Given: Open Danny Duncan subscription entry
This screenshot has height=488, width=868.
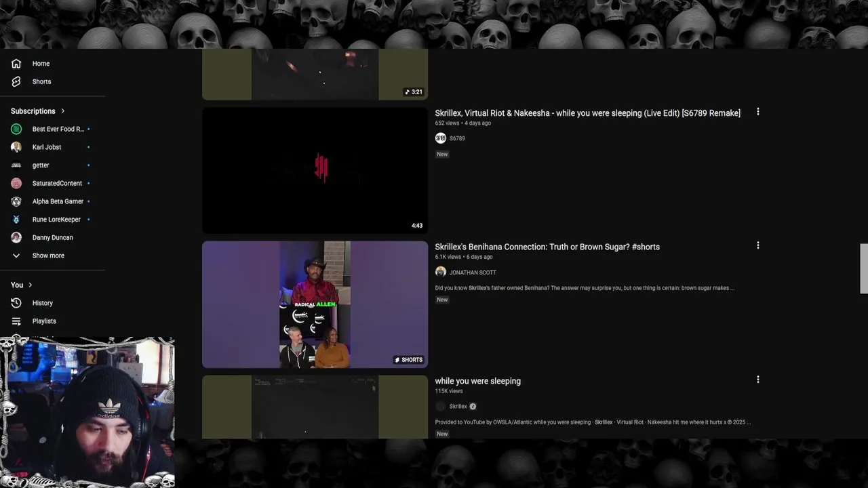Looking at the screenshot, I should (x=52, y=237).
